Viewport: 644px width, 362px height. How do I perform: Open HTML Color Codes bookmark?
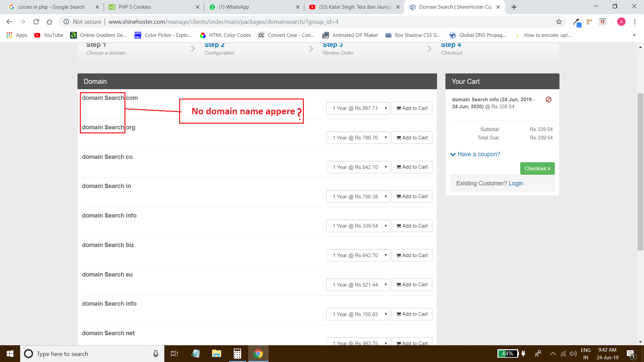click(x=225, y=35)
